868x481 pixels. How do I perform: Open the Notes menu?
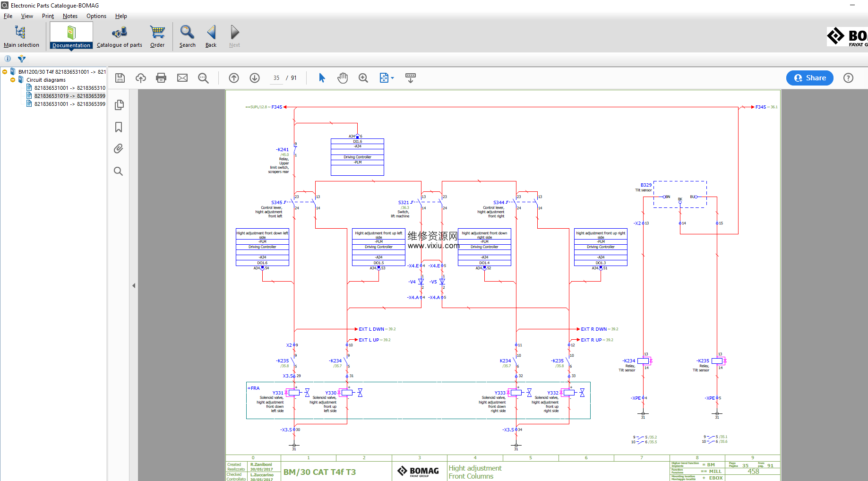click(x=70, y=16)
